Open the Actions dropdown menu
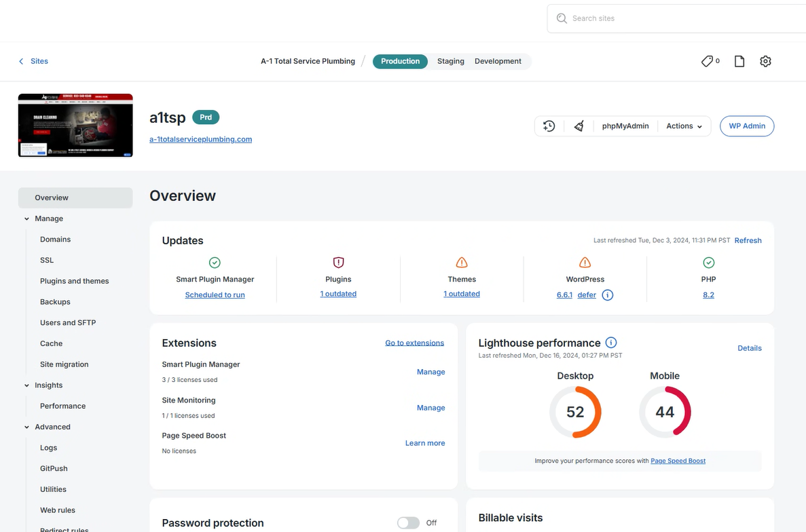Viewport: 806px width, 532px height. 684,126
